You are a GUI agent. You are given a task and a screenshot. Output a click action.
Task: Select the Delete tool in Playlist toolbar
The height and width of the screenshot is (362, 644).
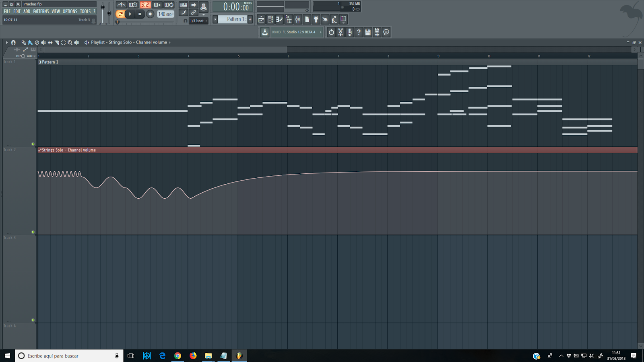point(37,43)
